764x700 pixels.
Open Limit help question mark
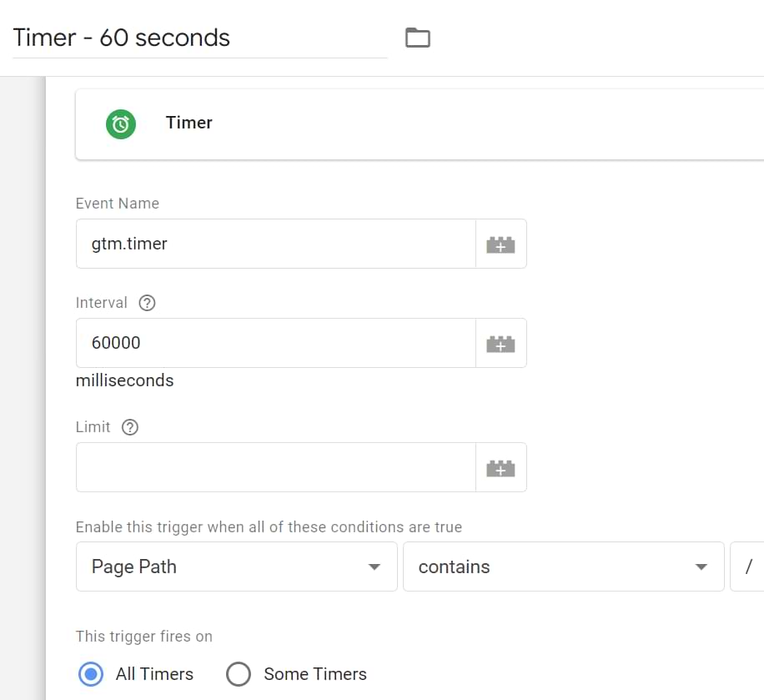pyautogui.click(x=129, y=427)
